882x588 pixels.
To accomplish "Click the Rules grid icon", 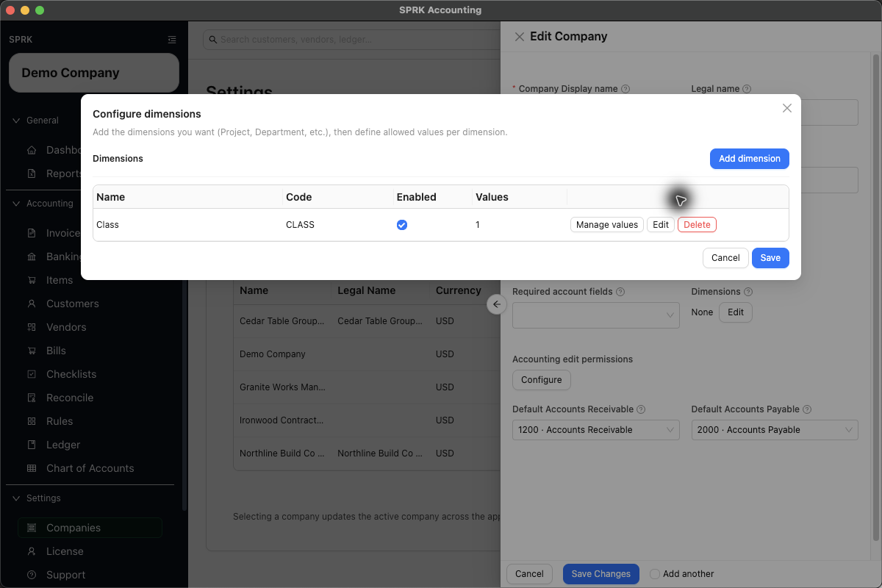I will [32, 421].
